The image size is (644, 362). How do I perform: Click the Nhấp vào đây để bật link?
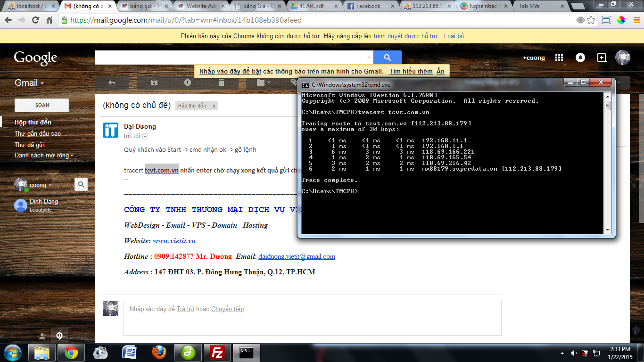230,71
